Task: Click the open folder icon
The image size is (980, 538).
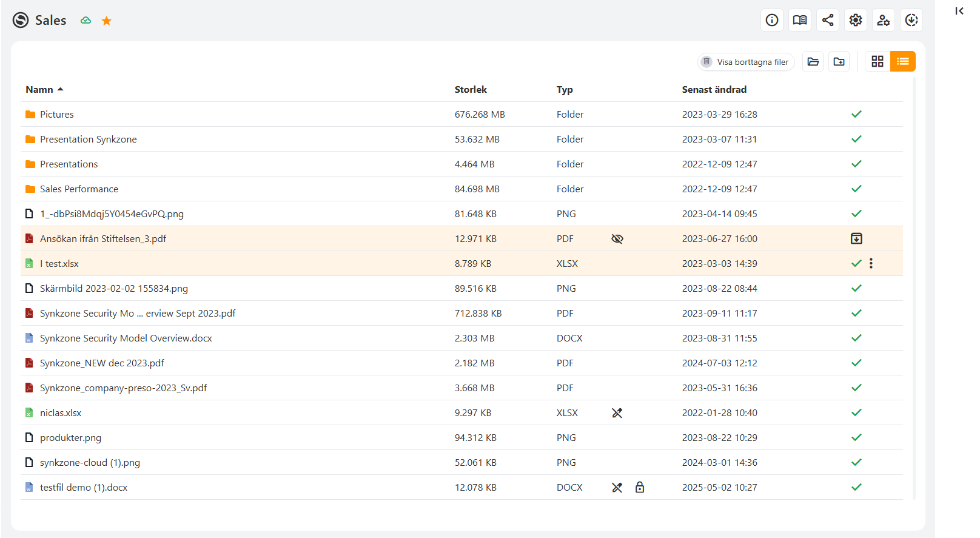Action: [813, 61]
